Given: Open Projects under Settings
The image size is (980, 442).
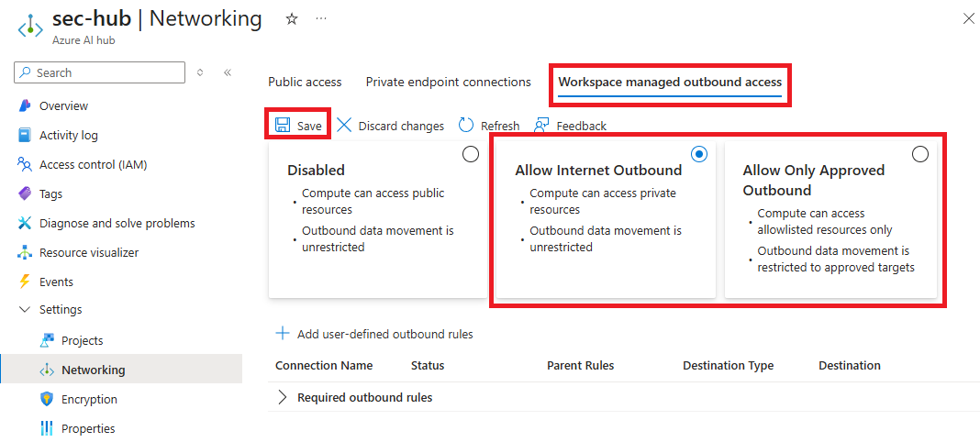Looking at the screenshot, I should tap(82, 340).
